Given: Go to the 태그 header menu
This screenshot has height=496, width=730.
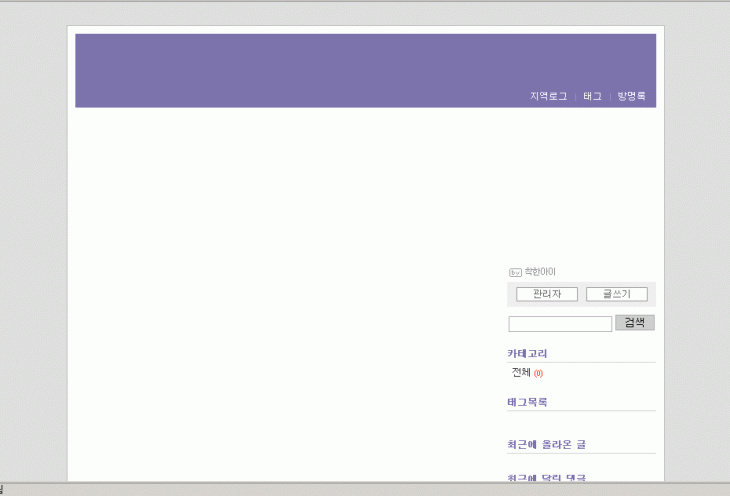Looking at the screenshot, I should click(x=592, y=96).
